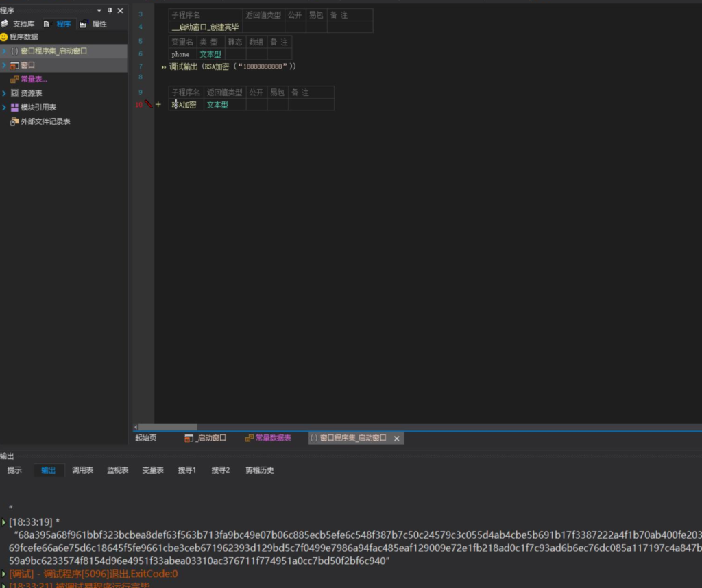Click the RSA加密 subroutine name cell
Image resolution: width=702 pixels, height=588 pixels.
[186, 105]
